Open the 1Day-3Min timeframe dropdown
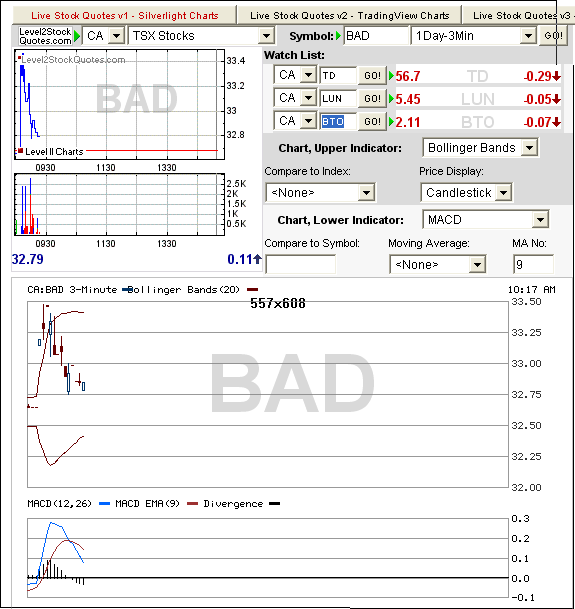Image resolution: width=575 pixels, height=609 pixels. (474, 36)
